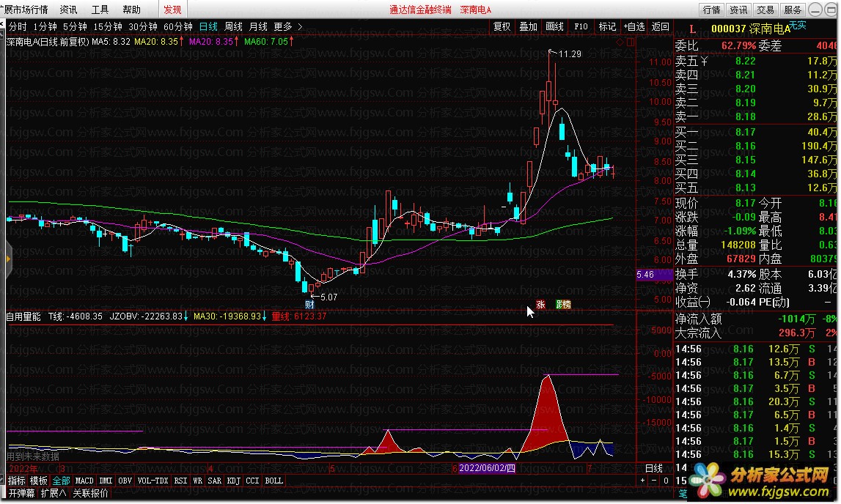This screenshot has width=841, height=504.
Task: Open the 复权 adjustment option
Action: click(x=502, y=26)
